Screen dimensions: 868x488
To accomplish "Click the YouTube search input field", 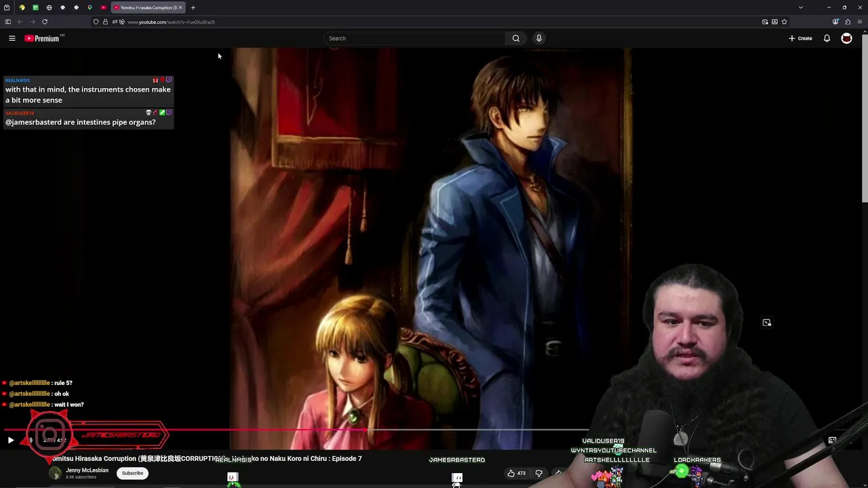I will (414, 39).
